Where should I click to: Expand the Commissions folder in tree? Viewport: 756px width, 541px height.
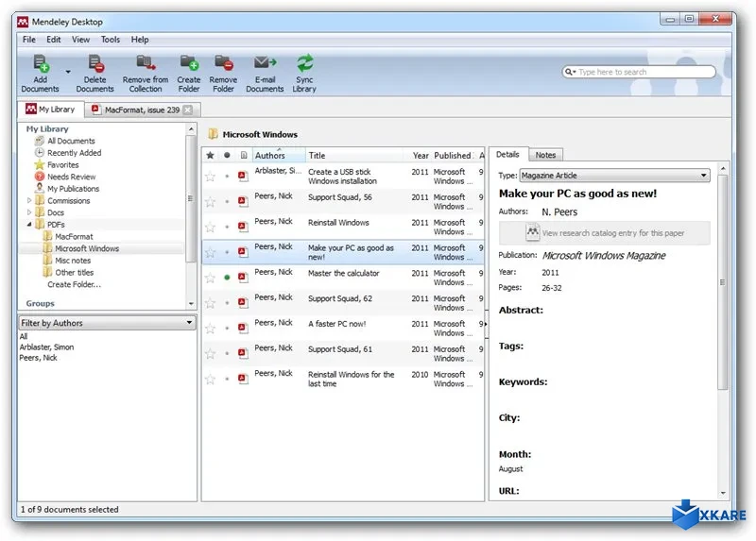click(28, 201)
